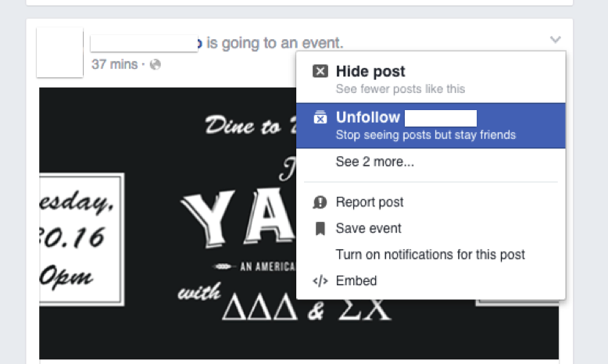Click the Report post exclamation icon
The width and height of the screenshot is (608, 364).
pyautogui.click(x=320, y=202)
